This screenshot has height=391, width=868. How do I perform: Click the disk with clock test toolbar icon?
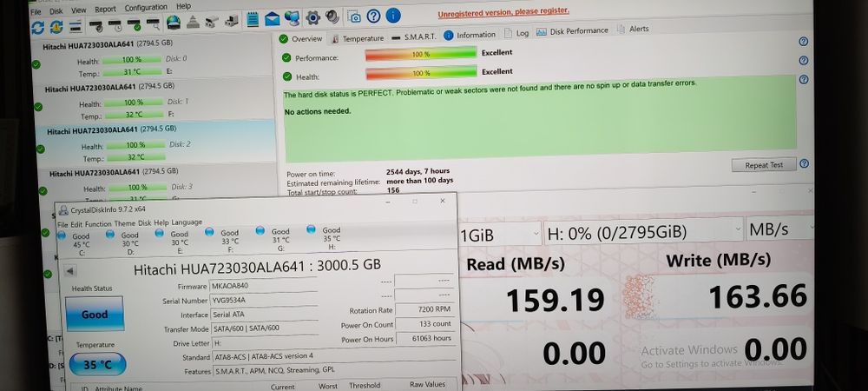115,24
